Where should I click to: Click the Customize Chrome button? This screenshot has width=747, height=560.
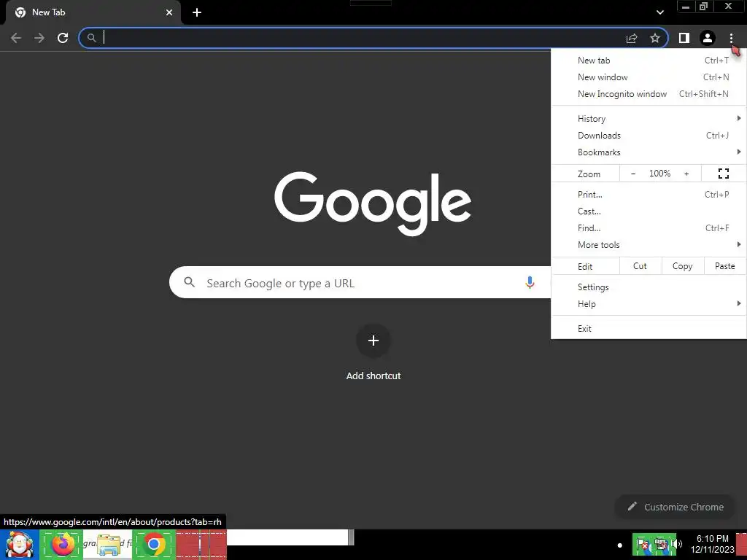click(676, 507)
